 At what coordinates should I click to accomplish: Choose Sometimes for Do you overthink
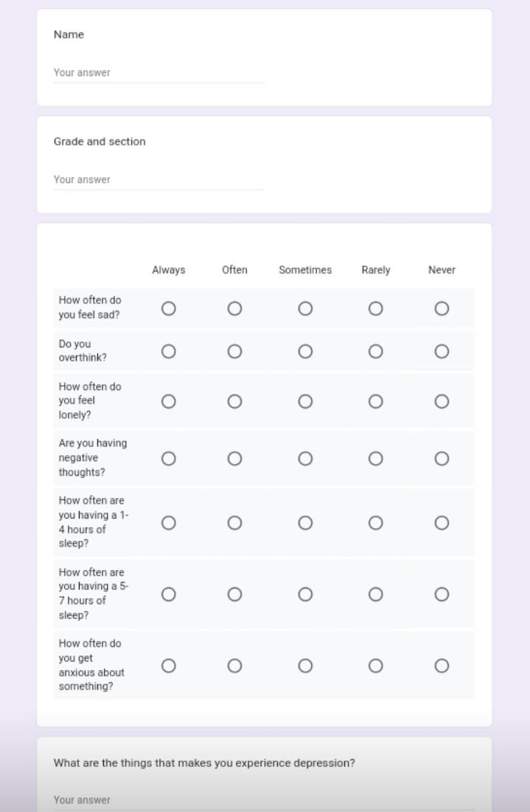click(x=305, y=352)
